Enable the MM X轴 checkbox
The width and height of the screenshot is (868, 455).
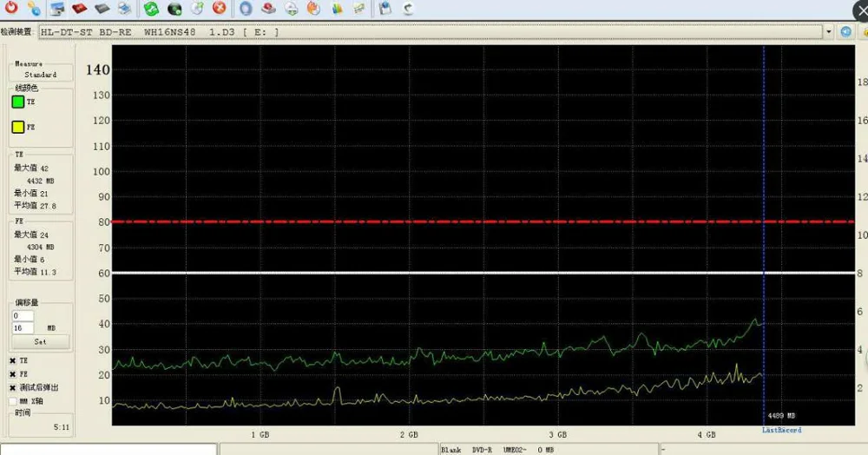click(13, 401)
